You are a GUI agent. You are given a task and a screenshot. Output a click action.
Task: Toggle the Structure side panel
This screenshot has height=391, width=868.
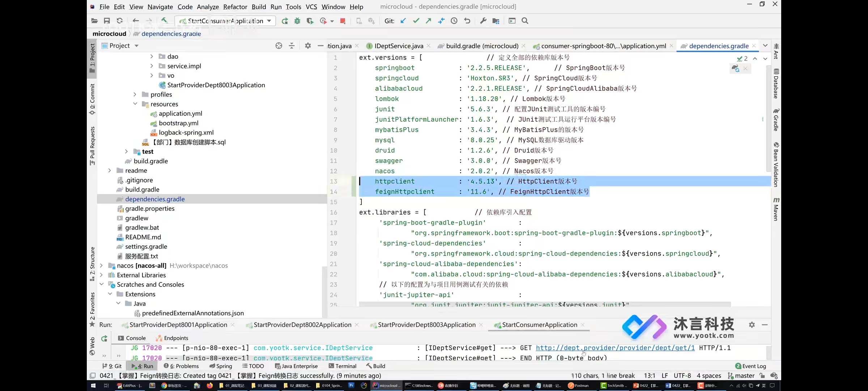[92, 264]
